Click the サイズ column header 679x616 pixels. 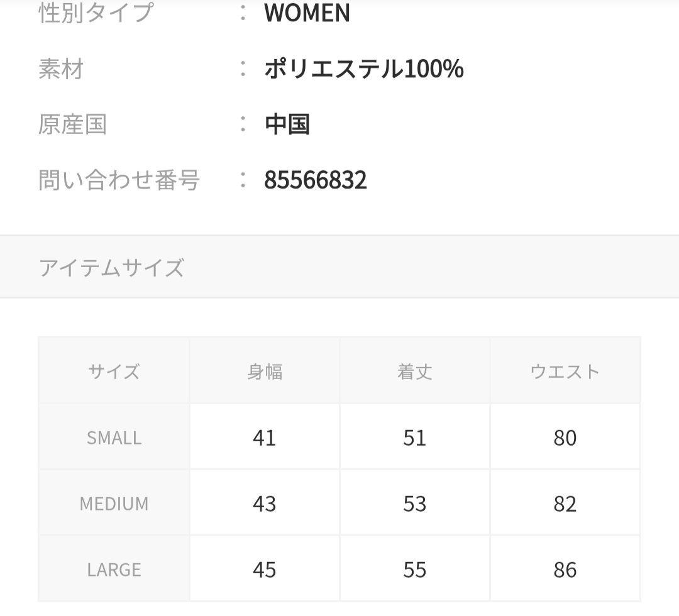[114, 371]
